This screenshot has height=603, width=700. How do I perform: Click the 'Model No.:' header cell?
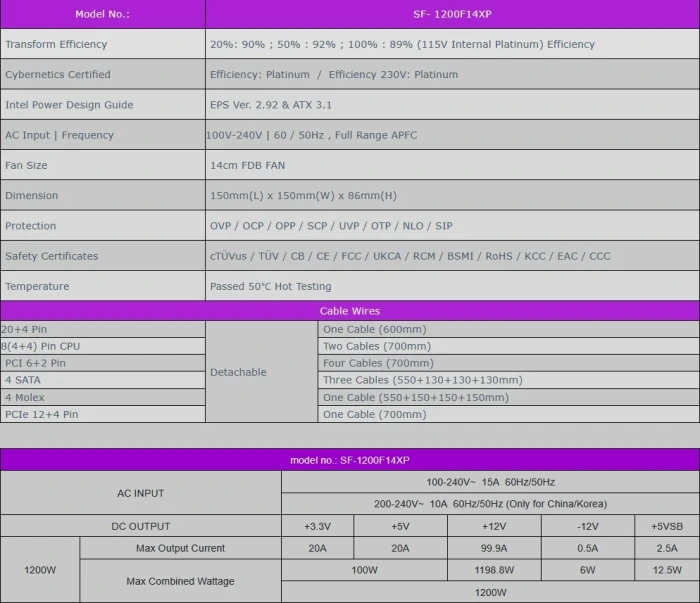pos(102,14)
